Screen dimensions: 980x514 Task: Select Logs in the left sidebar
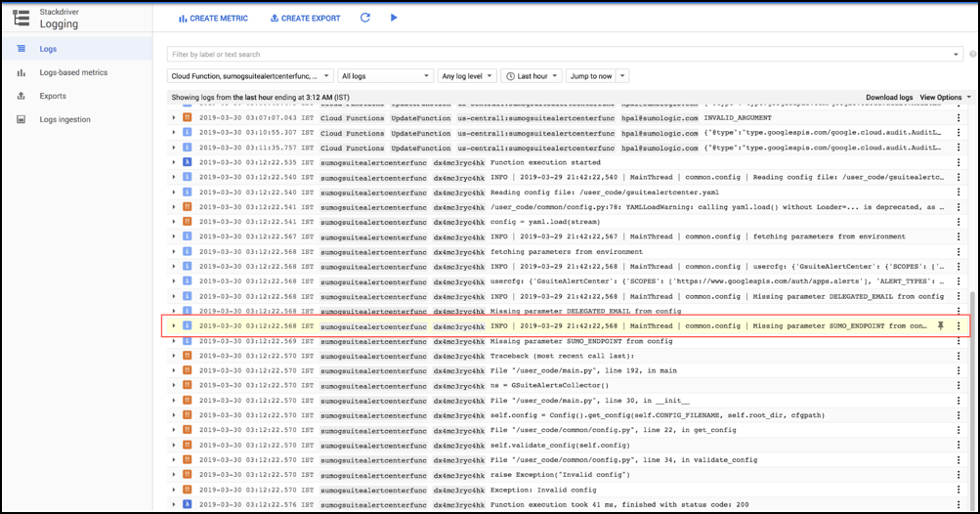(49, 49)
